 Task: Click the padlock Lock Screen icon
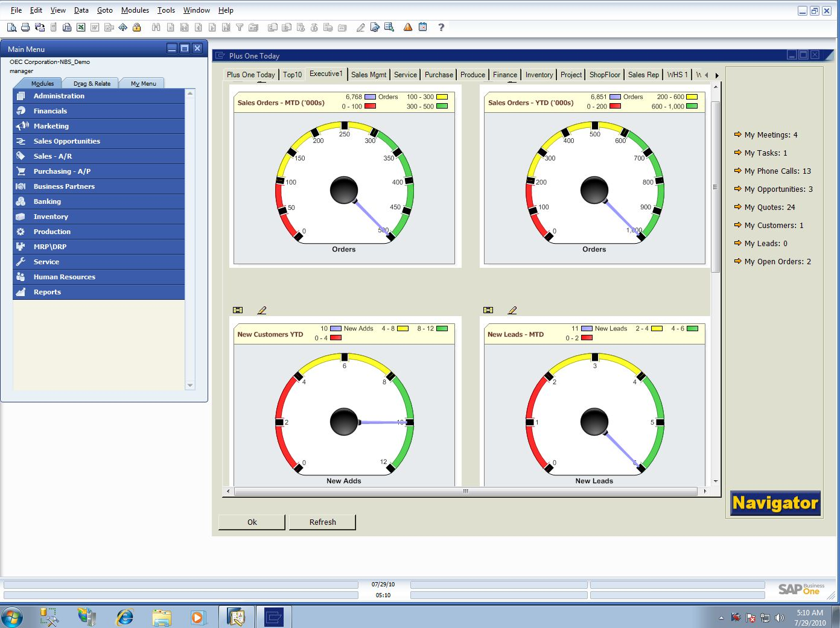137,27
